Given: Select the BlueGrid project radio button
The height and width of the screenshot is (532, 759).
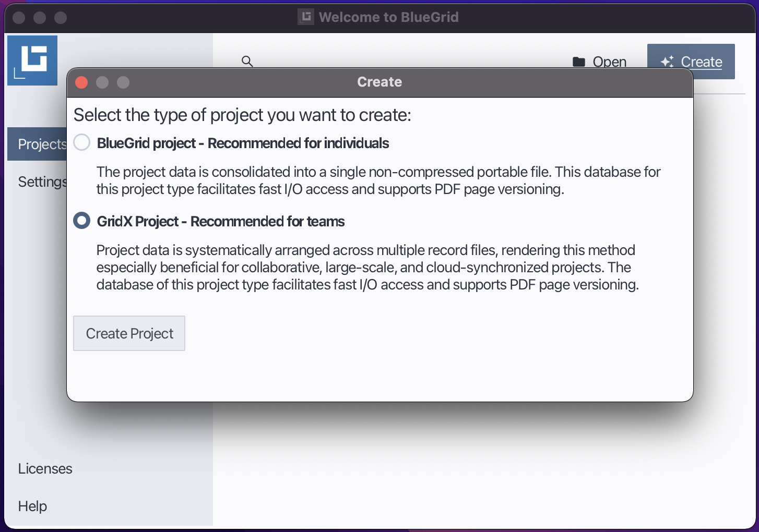Looking at the screenshot, I should pos(81,142).
